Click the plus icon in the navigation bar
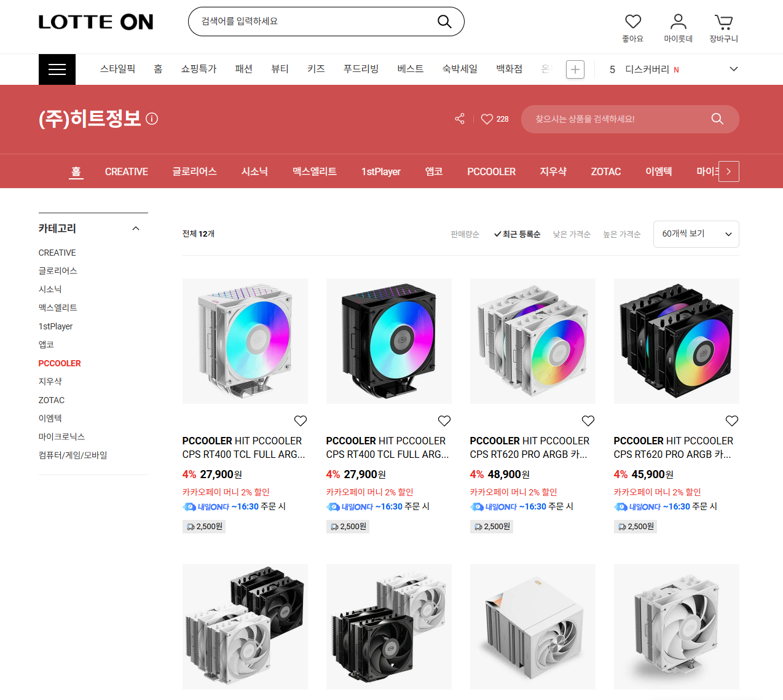The image size is (783, 700). pyautogui.click(x=575, y=69)
